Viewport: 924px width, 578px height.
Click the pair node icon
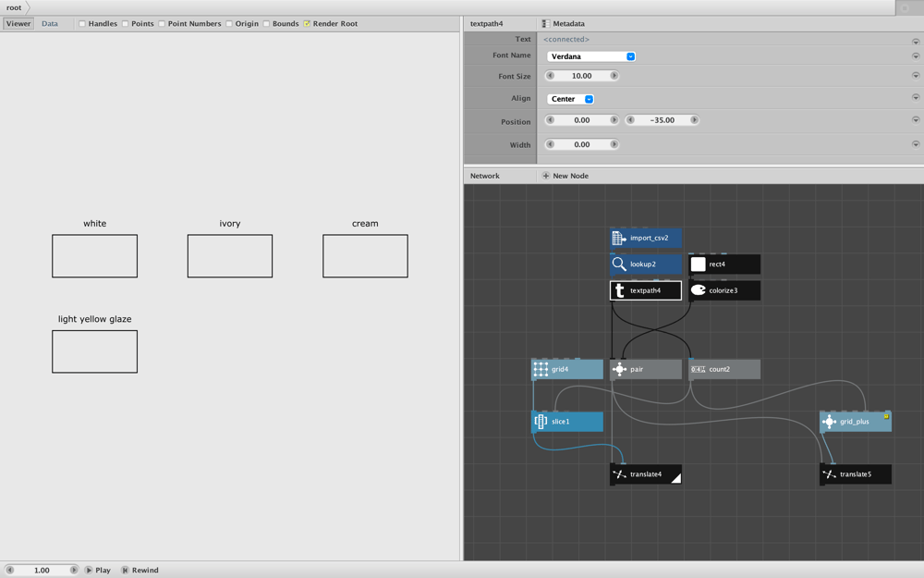tap(619, 369)
